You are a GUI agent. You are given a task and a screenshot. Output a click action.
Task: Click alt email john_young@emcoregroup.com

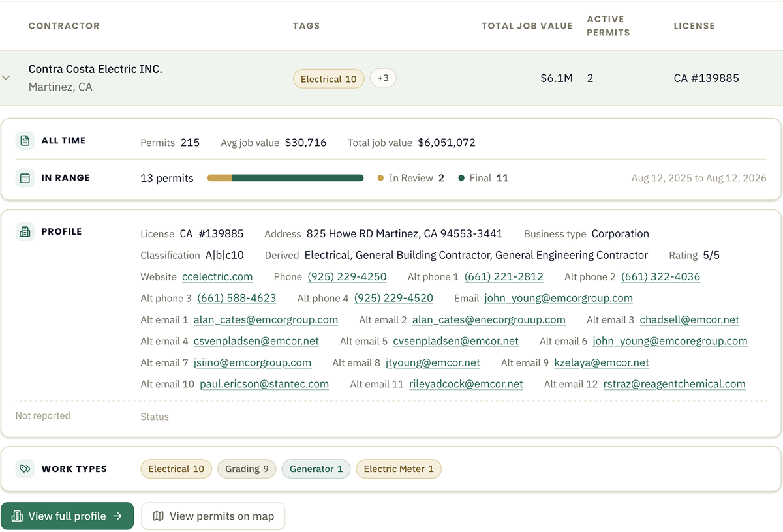[670, 341]
